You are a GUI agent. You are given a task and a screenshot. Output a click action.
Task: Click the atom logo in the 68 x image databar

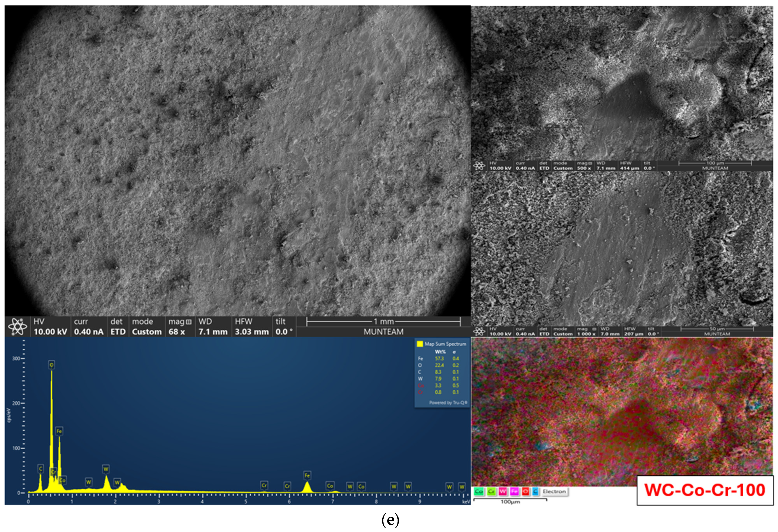pyautogui.click(x=18, y=327)
